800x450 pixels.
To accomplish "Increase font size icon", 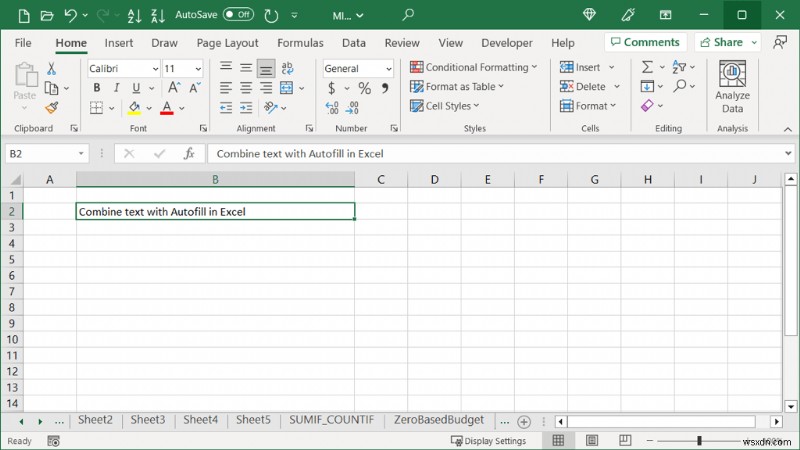I will [x=174, y=88].
